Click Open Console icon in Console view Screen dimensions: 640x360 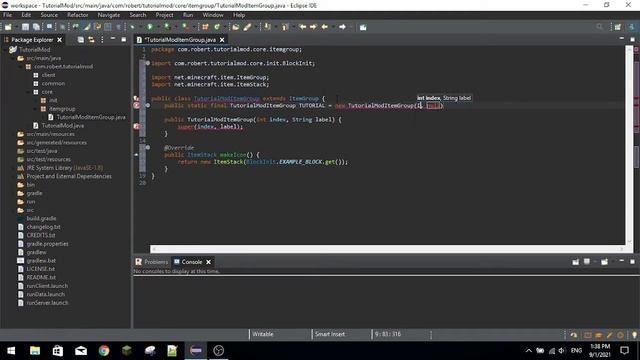(x=604, y=262)
